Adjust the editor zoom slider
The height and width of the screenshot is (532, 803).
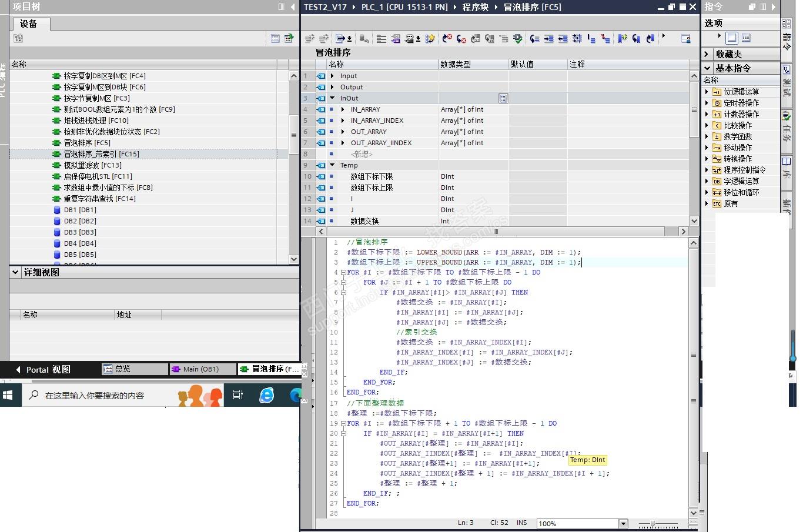pyautogui.click(x=654, y=523)
